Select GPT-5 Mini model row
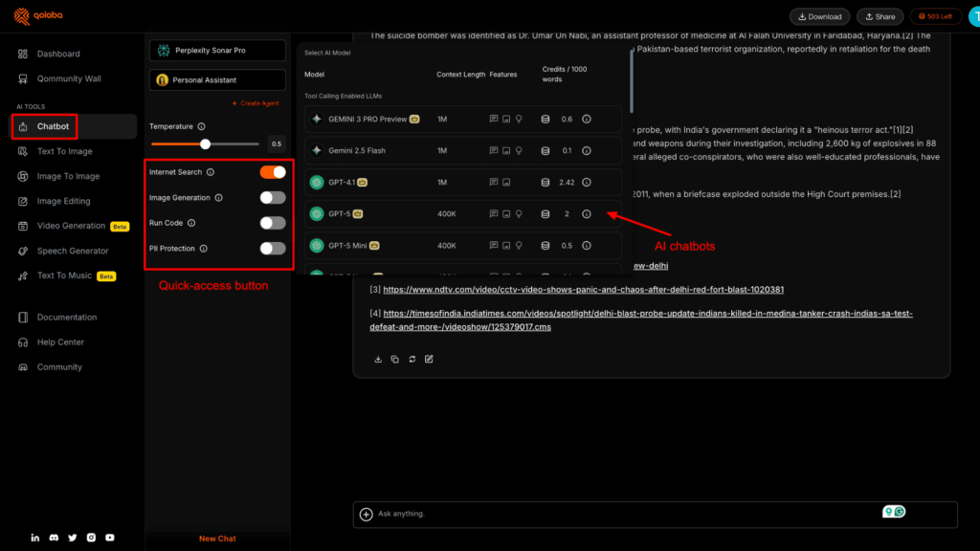The width and height of the screenshot is (980, 551). point(463,246)
